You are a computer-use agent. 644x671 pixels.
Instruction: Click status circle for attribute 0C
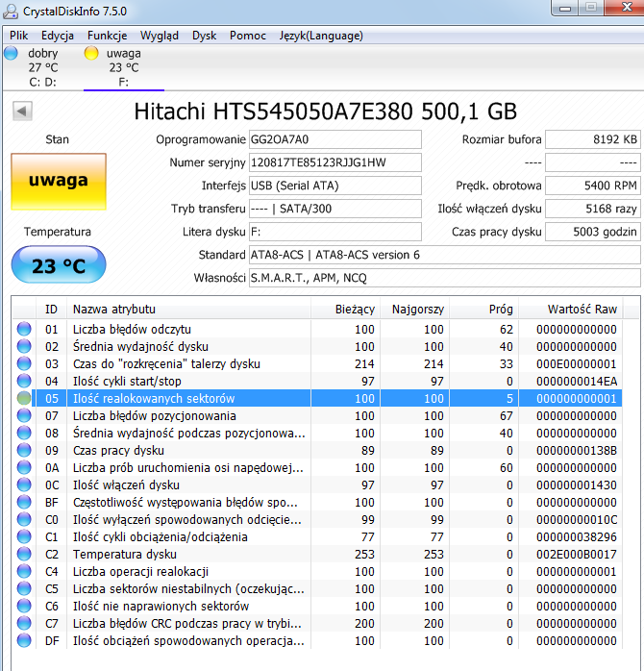click(24, 485)
